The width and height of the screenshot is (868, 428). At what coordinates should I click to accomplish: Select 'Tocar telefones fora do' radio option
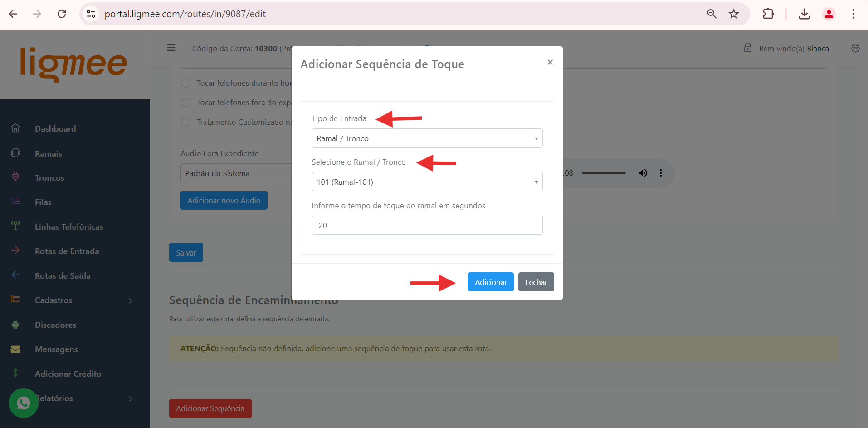coord(185,103)
